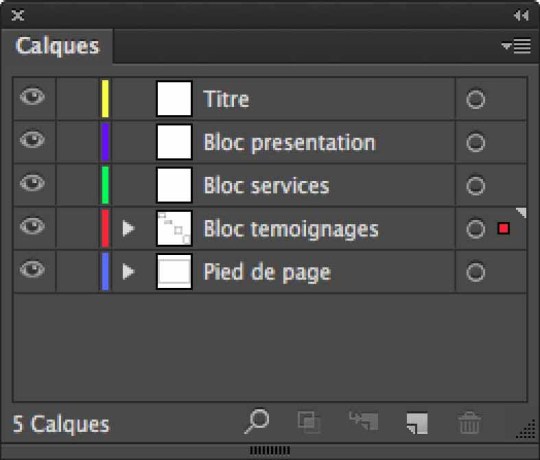The height and width of the screenshot is (460, 540).
Task: Click the yellow color bar of Titre
Action: click(x=105, y=99)
